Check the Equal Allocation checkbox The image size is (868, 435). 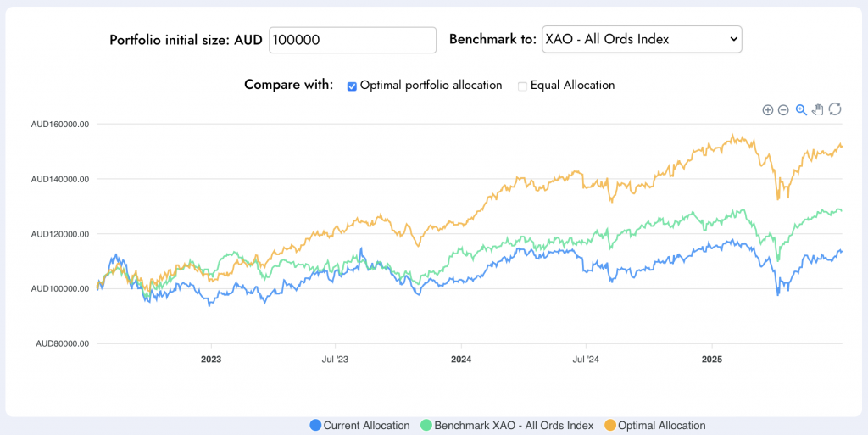coord(522,86)
